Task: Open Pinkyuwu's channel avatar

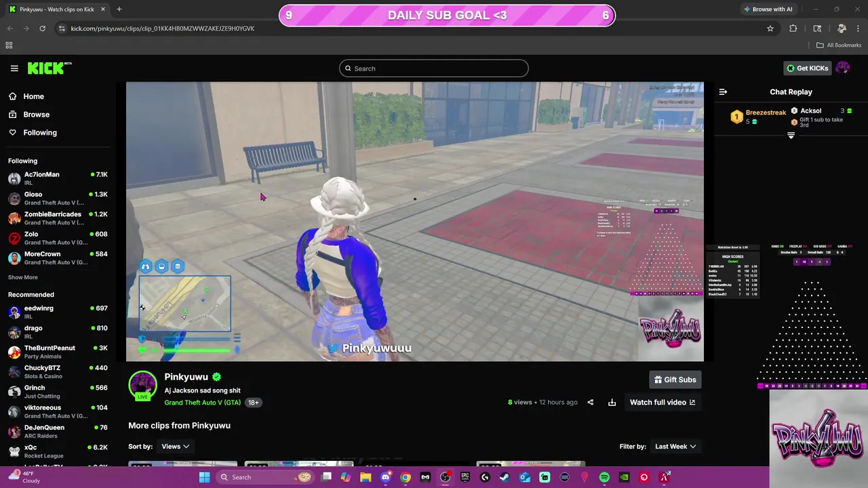Action: pos(142,385)
